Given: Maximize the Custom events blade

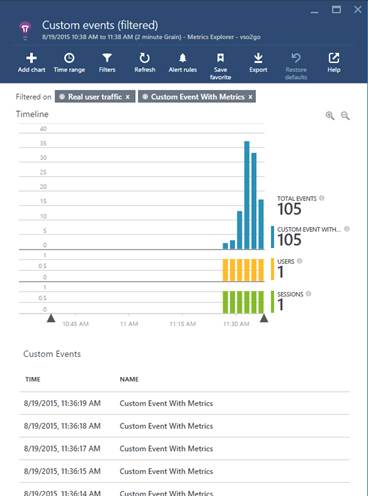Looking at the screenshot, I should (x=336, y=9).
